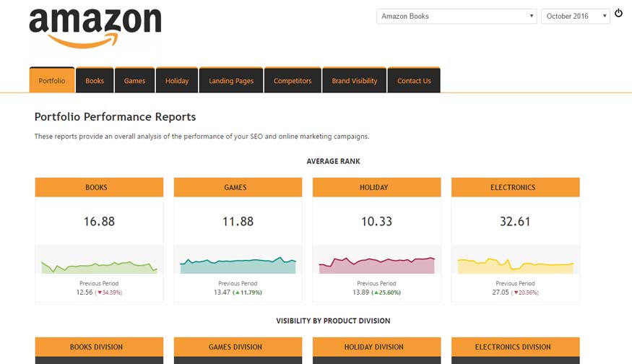The image size is (632, 364).
Task: Open the Landing Pages tab
Action: [x=231, y=81]
